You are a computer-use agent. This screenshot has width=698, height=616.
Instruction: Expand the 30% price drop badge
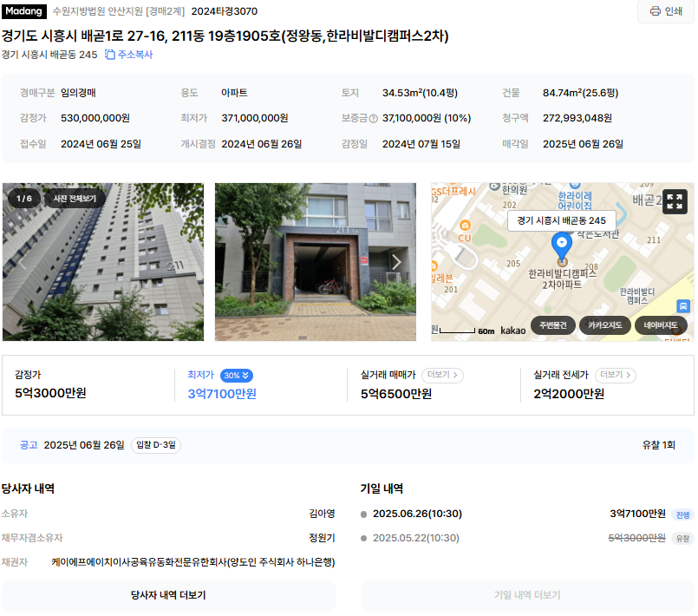(x=237, y=376)
